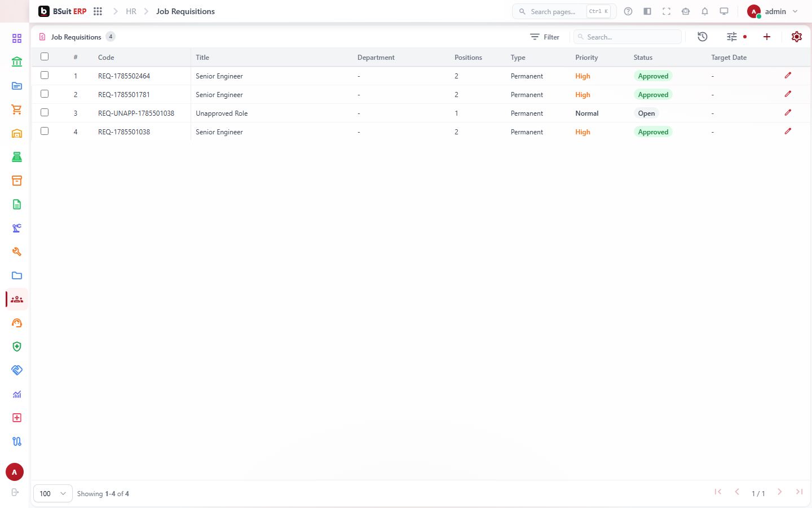Image resolution: width=812 pixels, height=508 pixels.
Task: Sort by the Status column header
Action: click(x=643, y=58)
